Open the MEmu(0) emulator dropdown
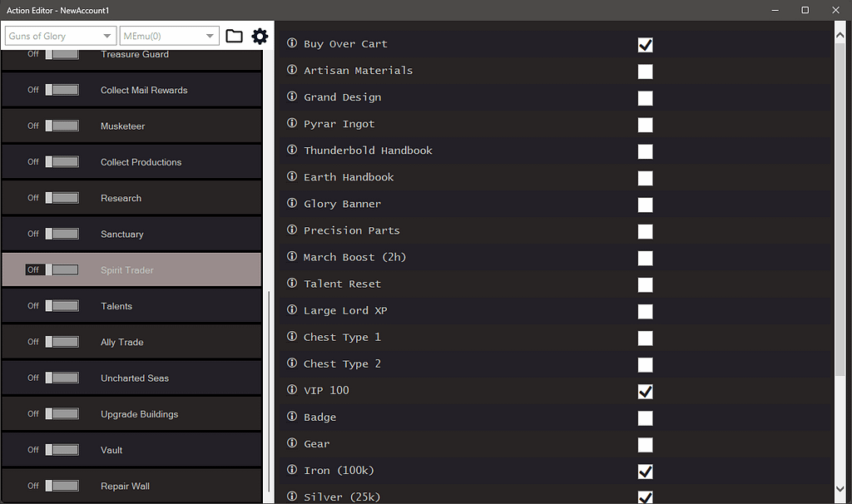Screen dimensions: 852x504 pos(169,36)
